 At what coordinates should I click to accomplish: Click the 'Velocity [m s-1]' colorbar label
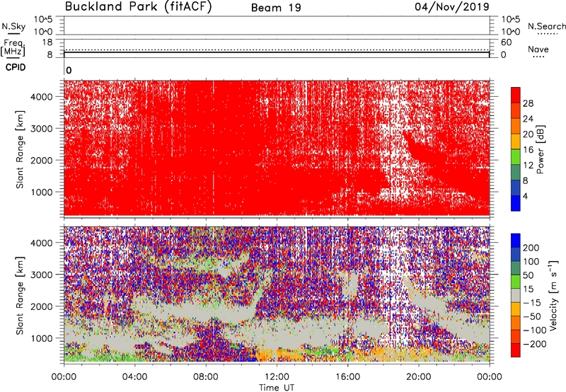(553, 295)
